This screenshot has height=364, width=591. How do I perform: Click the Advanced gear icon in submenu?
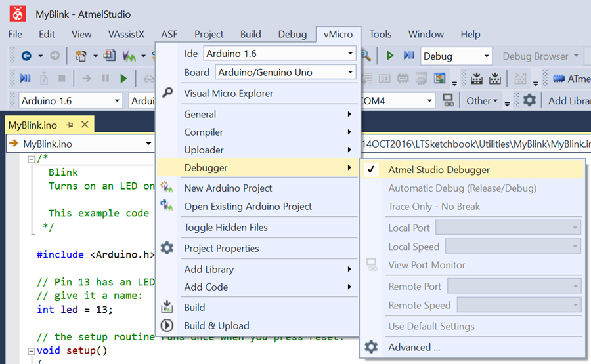pyautogui.click(x=371, y=347)
